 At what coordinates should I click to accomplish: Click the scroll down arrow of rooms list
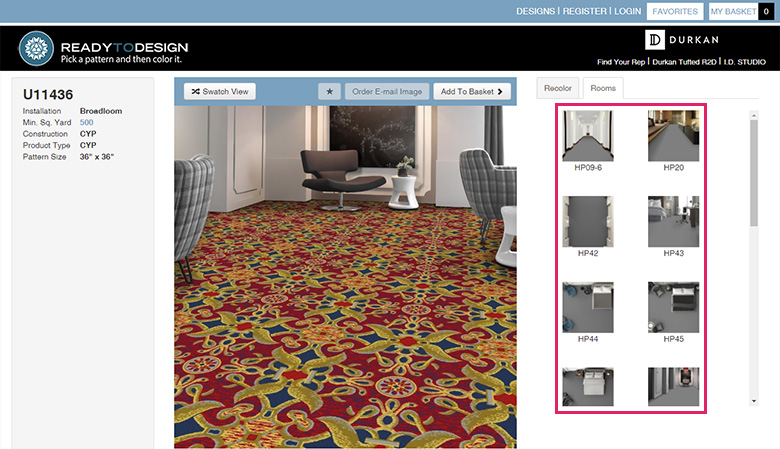coord(754,401)
